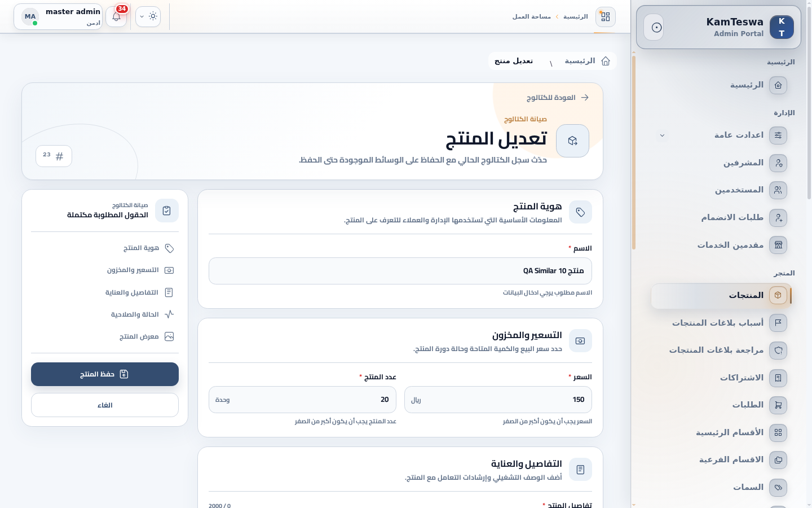Open master admin profile menu
Viewport: 812px width, 508px height.
tap(58, 16)
